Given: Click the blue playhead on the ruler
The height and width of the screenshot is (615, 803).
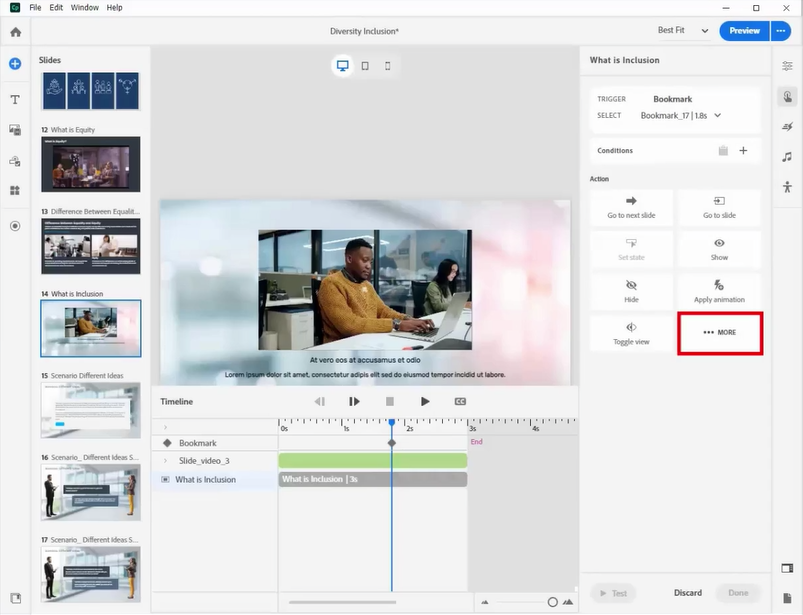Looking at the screenshot, I should 392,422.
